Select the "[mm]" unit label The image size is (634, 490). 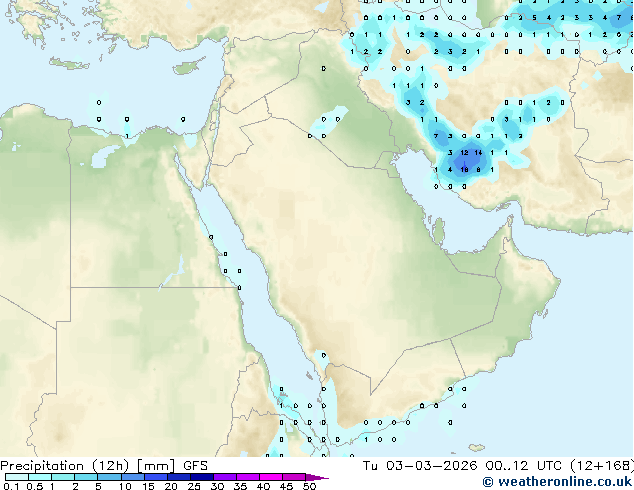click(x=156, y=466)
